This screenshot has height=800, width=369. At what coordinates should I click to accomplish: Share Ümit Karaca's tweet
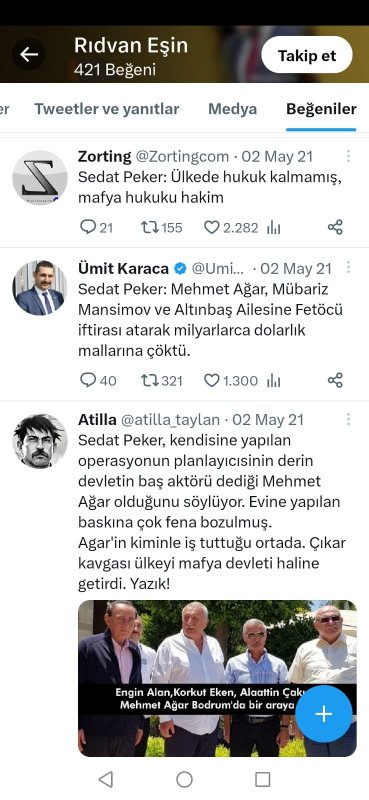click(x=335, y=380)
